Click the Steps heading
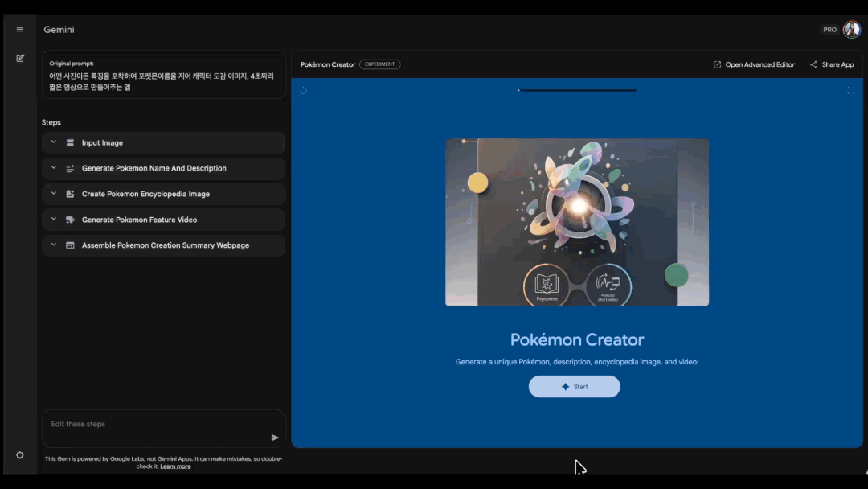This screenshot has height=489, width=868. point(51,122)
